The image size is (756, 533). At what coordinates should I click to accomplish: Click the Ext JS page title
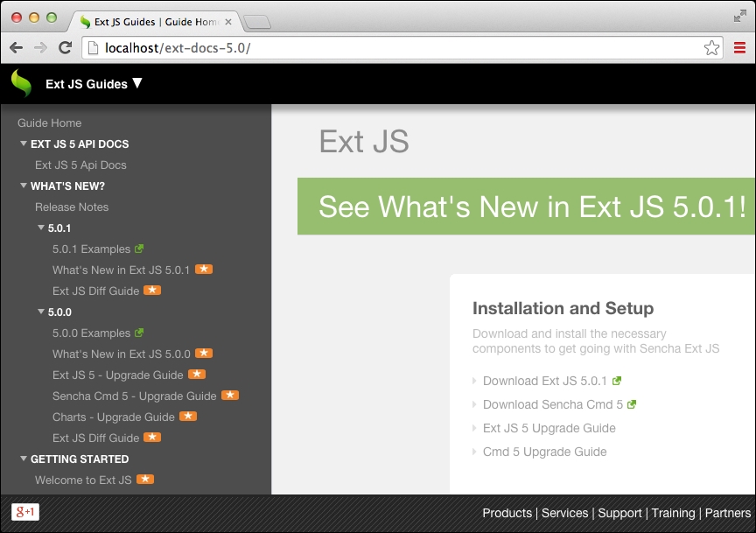(x=364, y=141)
